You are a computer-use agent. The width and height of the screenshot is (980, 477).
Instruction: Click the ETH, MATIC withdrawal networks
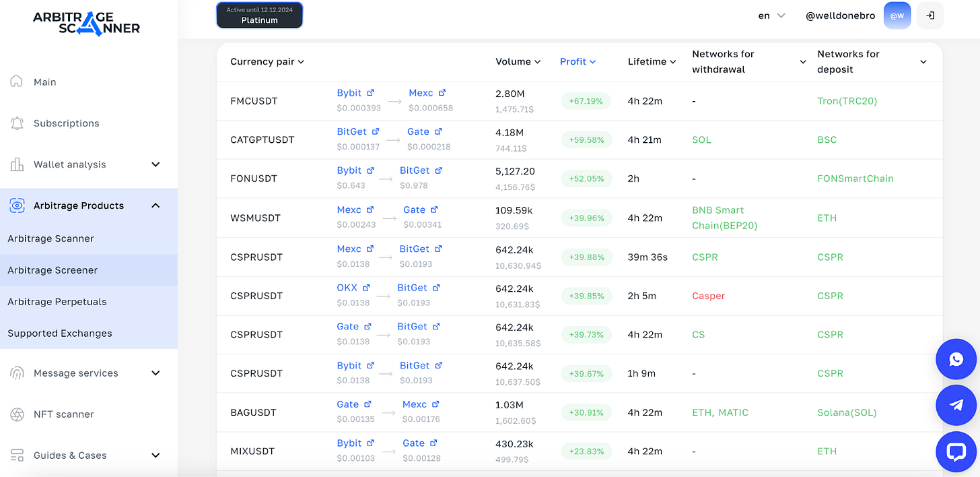720,412
